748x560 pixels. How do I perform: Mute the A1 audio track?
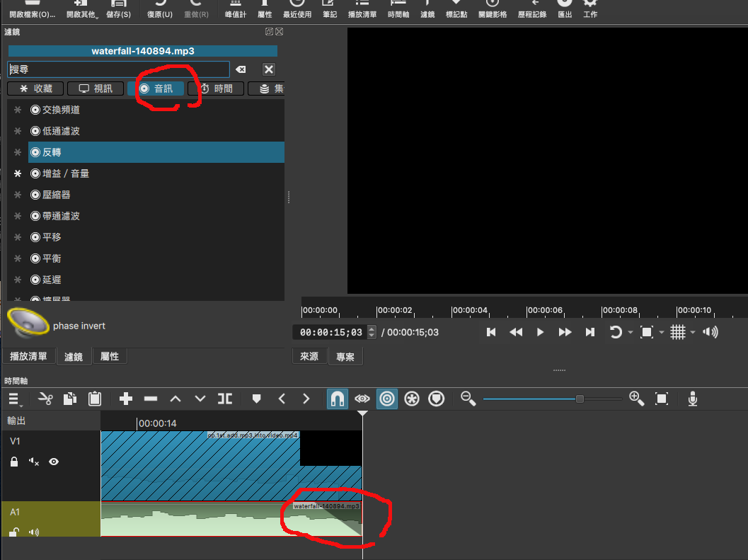[33, 532]
